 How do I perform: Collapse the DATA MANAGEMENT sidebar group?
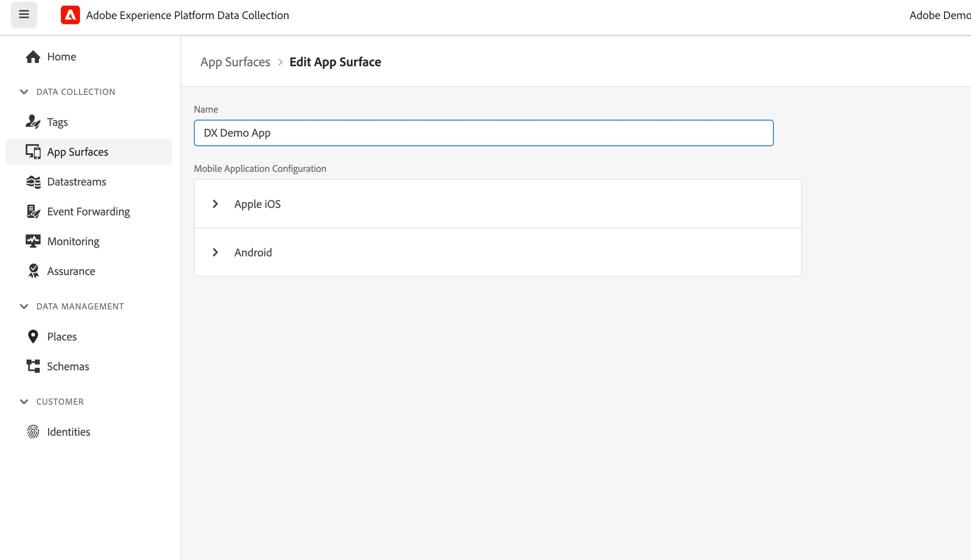[x=24, y=307]
